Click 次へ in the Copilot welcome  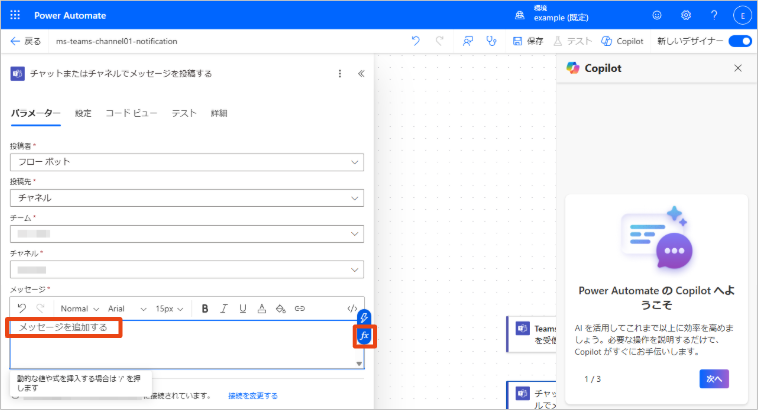pyautogui.click(x=714, y=379)
